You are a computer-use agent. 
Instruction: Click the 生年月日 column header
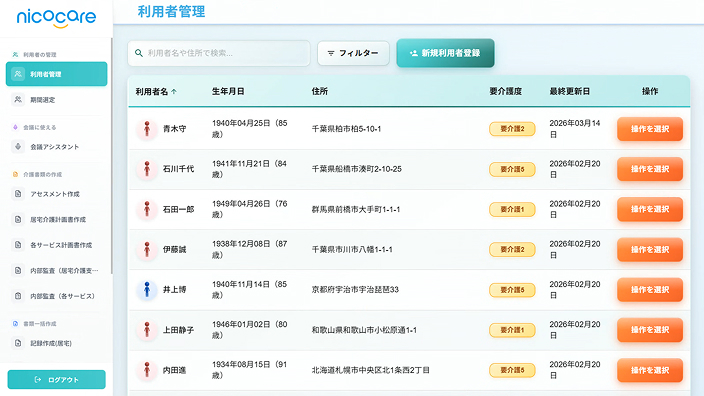(x=228, y=91)
